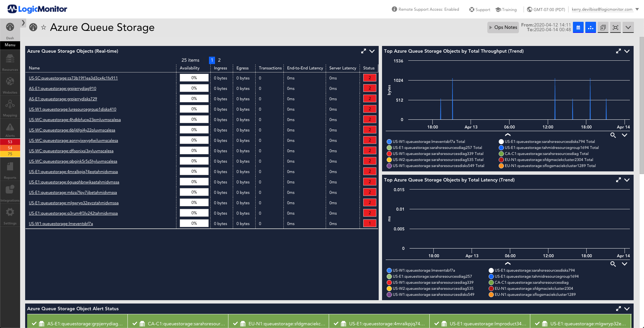Open the Mapping view from the sidebar
Image resolution: width=644 pixels, height=328 pixels.
(x=10, y=106)
